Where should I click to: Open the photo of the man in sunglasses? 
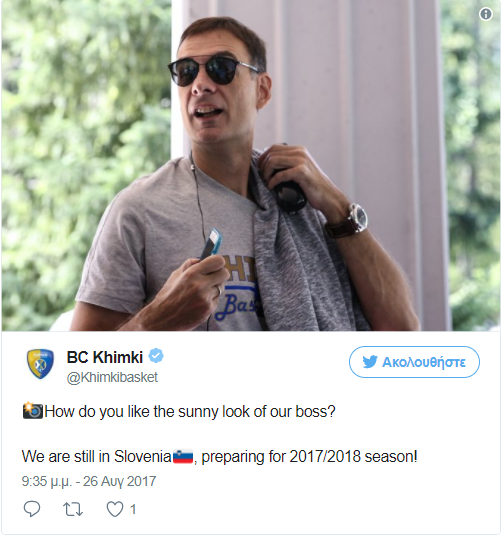(x=251, y=166)
